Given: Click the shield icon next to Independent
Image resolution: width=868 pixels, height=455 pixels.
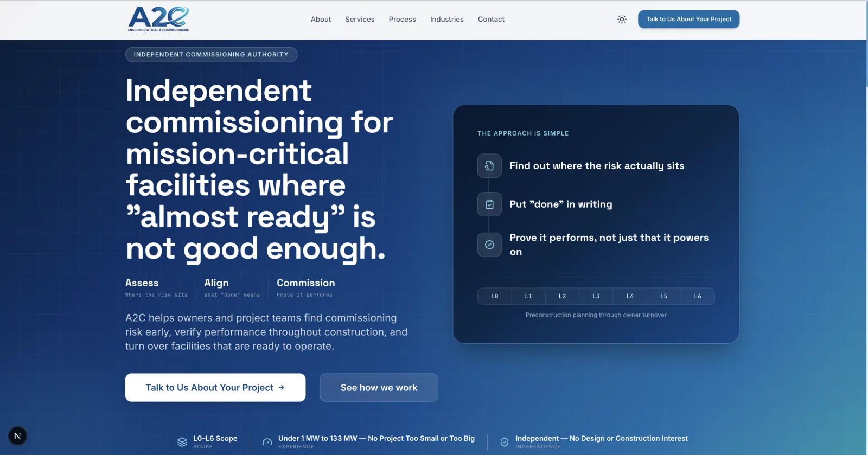Looking at the screenshot, I should [504, 442].
